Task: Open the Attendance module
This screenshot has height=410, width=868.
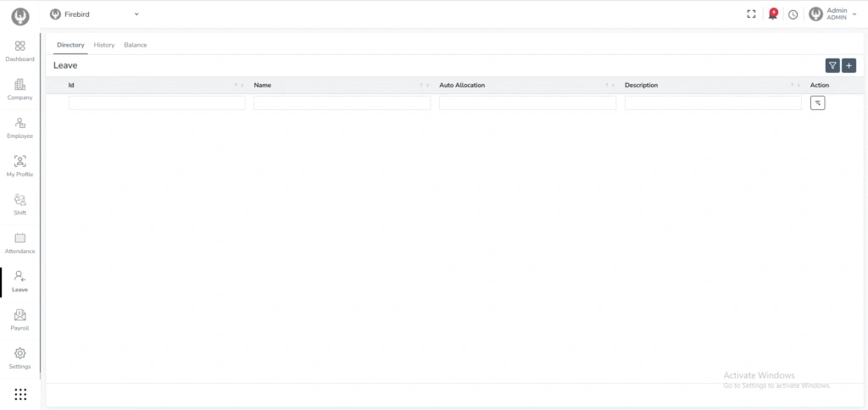Action: pos(19,243)
